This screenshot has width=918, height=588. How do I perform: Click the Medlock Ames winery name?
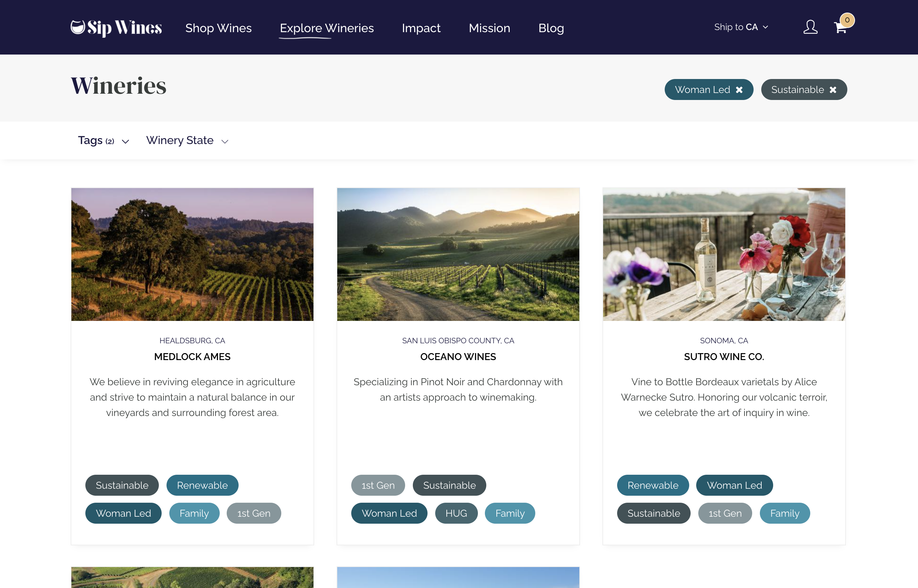(x=192, y=357)
